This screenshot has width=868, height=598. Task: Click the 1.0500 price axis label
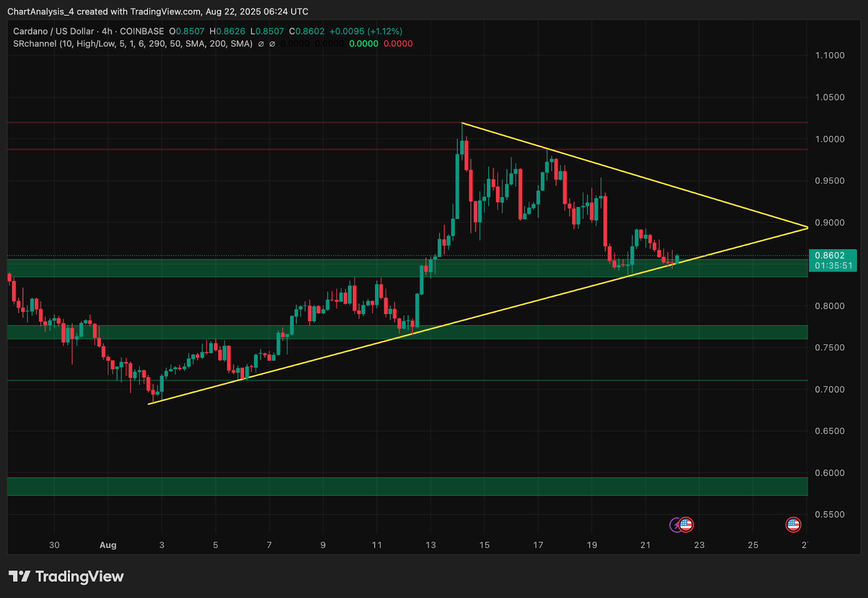point(829,97)
